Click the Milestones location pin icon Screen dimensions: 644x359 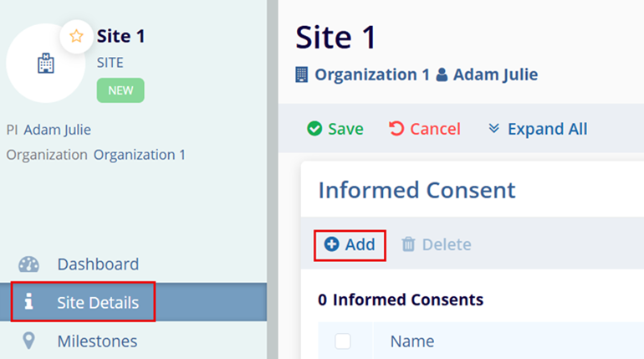[x=28, y=341]
